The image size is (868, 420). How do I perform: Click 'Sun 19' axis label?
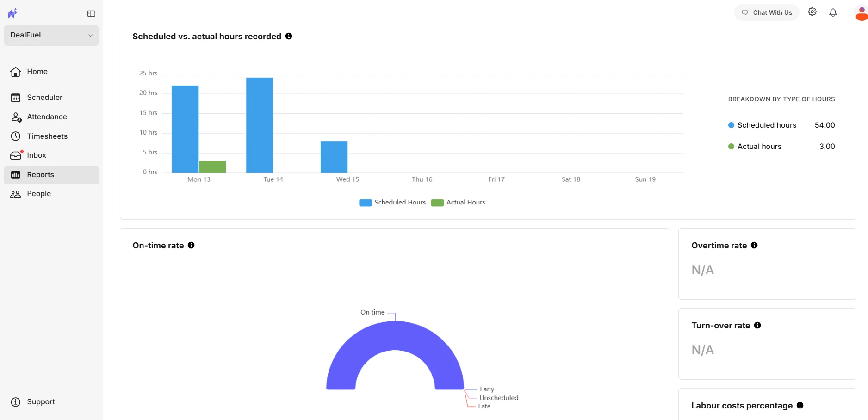click(x=645, y=179)
